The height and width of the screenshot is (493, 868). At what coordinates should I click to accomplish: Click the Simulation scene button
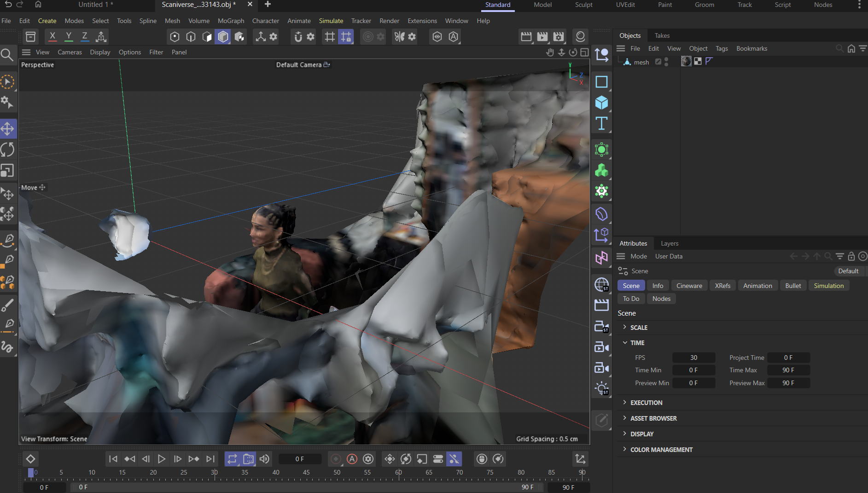[x=828, y=286]
